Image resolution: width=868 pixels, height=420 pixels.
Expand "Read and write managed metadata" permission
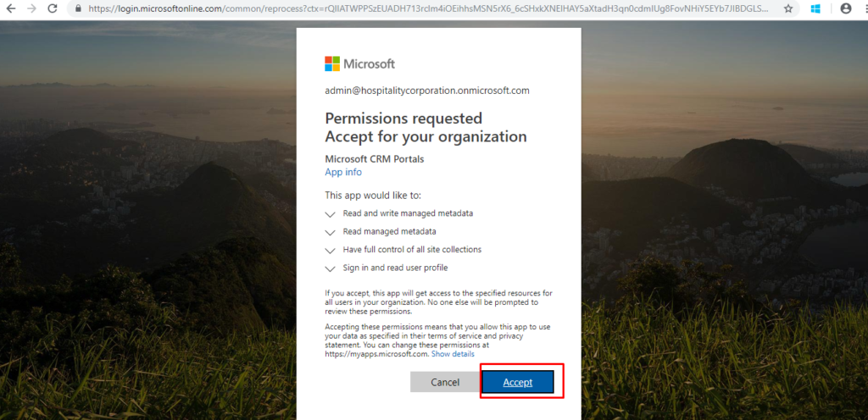click(331, 214)
